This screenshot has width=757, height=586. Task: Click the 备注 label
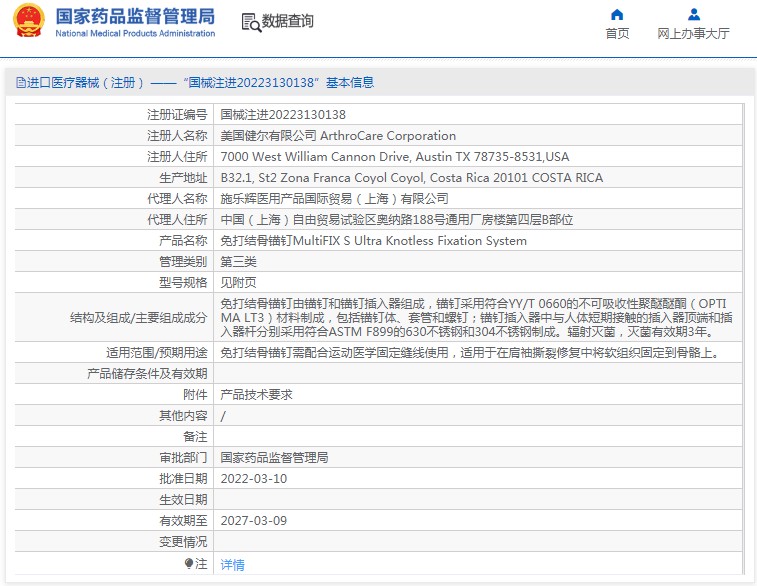(x=196, y=437)
